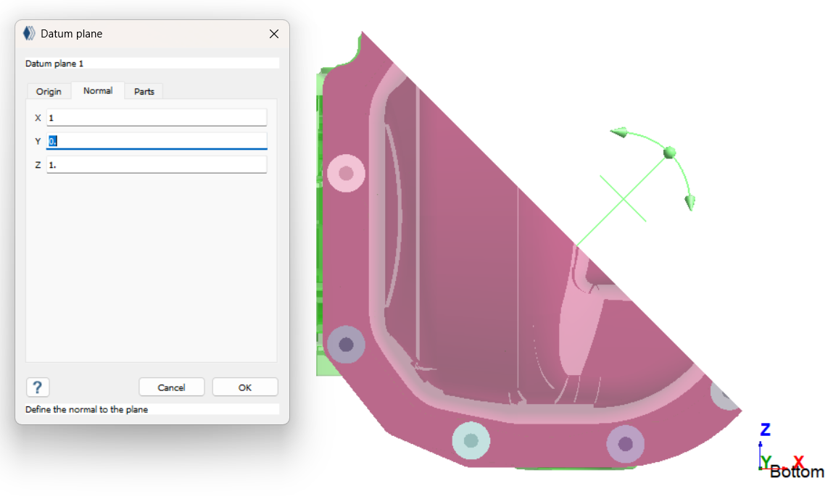The image size is (837, 496).
Task: Confirm with the OK button
Action: [x=244, y=387]
